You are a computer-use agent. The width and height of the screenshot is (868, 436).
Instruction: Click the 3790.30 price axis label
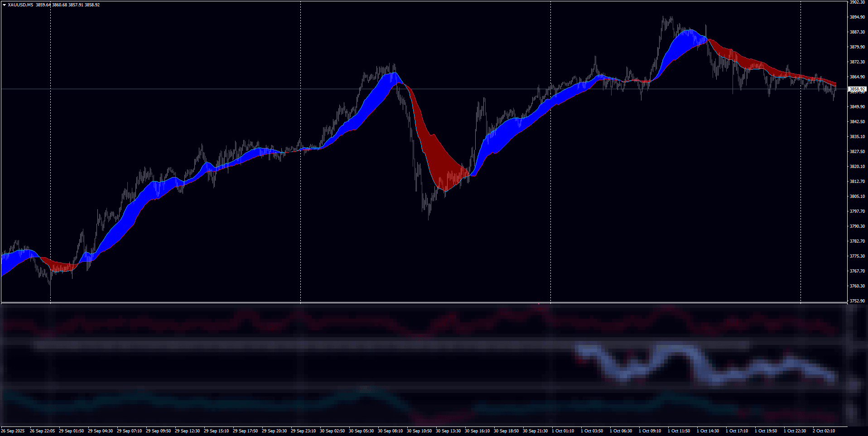(x=857, y=226)
